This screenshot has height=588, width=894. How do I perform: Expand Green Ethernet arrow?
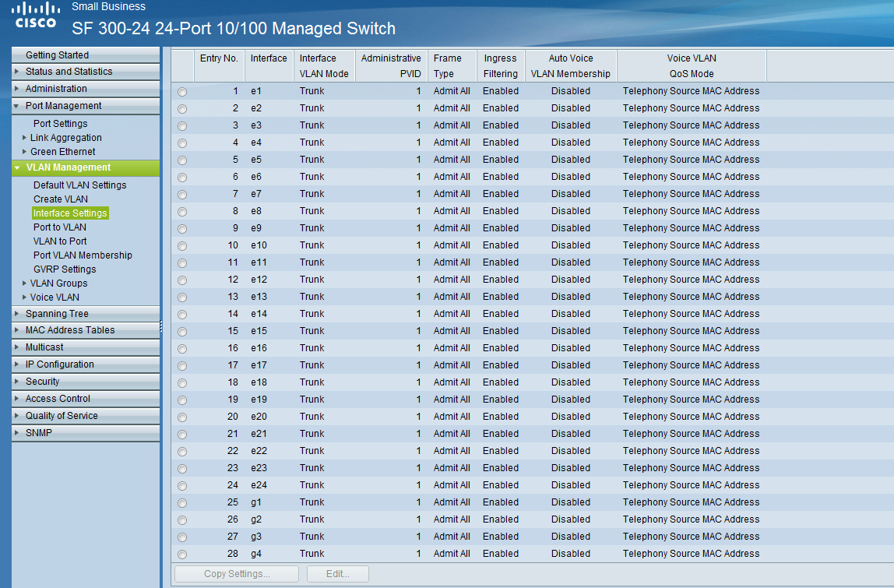tap(24, 152)
